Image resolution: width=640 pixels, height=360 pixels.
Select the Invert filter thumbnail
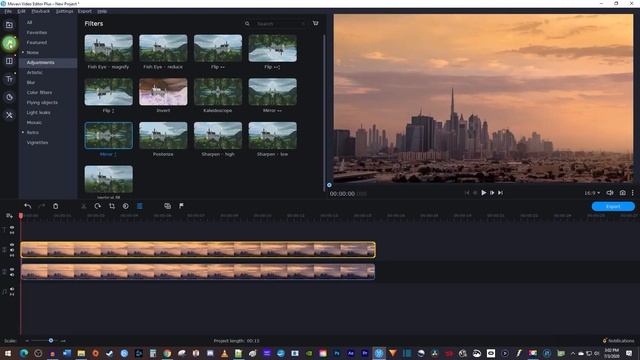(x=163, y=92)
